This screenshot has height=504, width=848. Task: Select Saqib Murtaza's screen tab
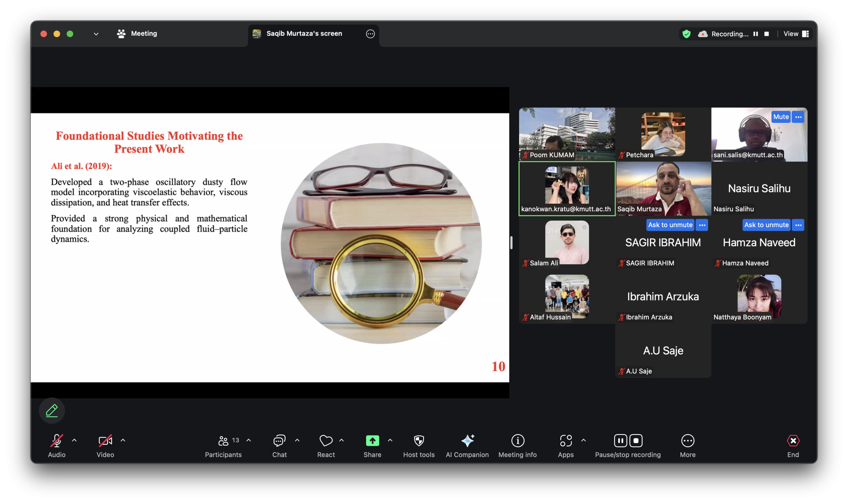pyautogui.click(x=304, y=34)
